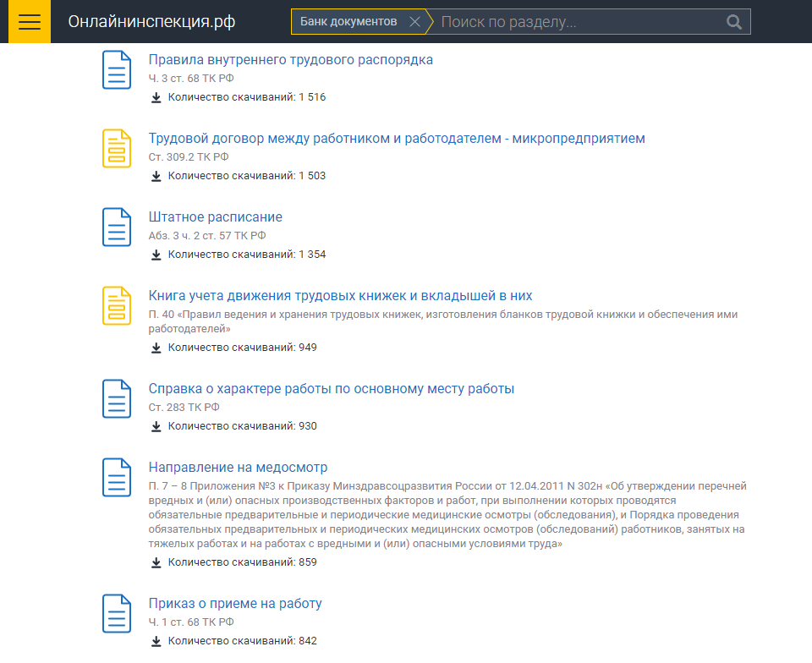The image size is (812, 663).
Task: Click document icon for Правила внутреннего трудового распорядка
Action: click(x=117, y=69)
